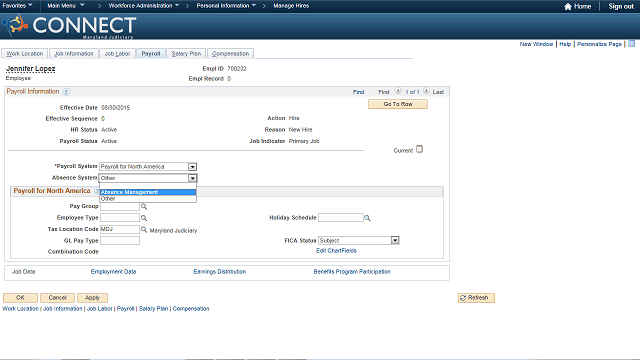
Task: Open the Earnings Distribution link
Action: click(x=220, y=271)
